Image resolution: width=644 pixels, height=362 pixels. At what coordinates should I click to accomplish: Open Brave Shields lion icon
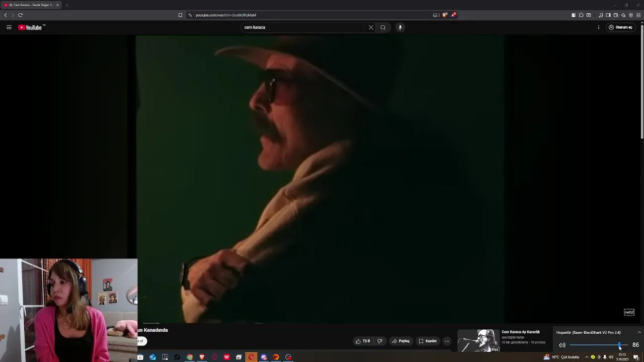pyautogui.click(x=445, y=15)
